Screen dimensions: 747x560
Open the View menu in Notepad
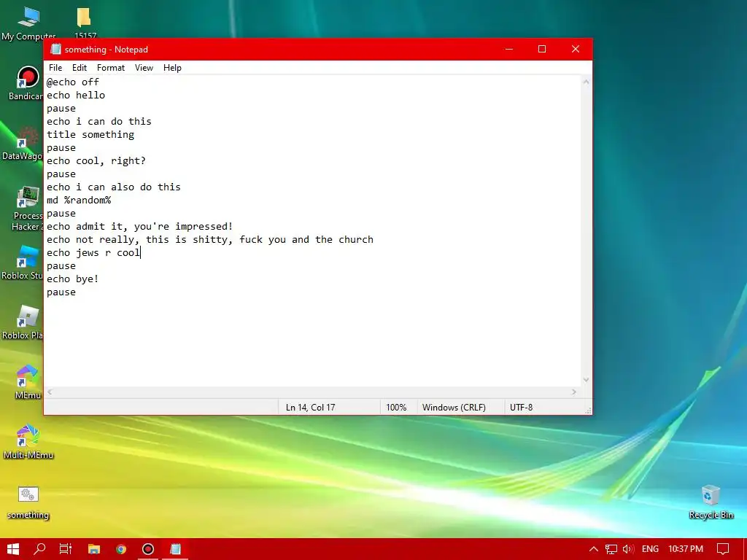(144, 68)
